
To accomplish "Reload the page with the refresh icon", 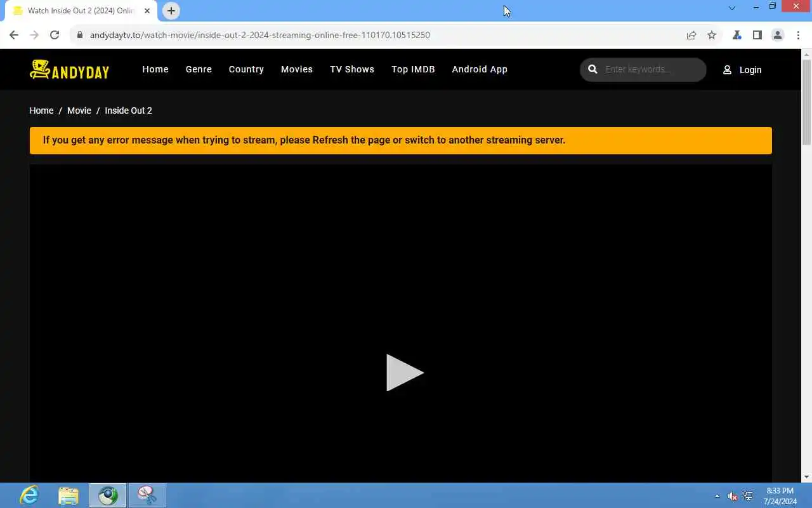I will coord(55,35).
